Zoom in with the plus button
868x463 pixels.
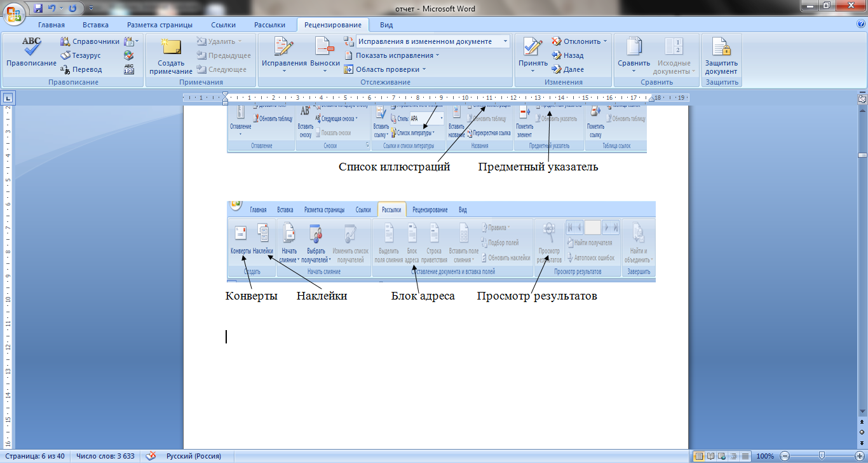click(x=858, y=456)
